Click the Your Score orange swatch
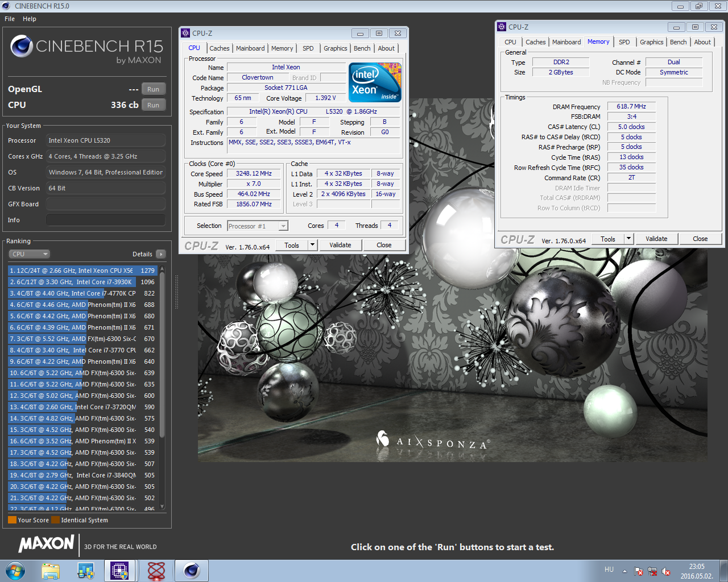This screenshot has width=728, height=582. 12,520
